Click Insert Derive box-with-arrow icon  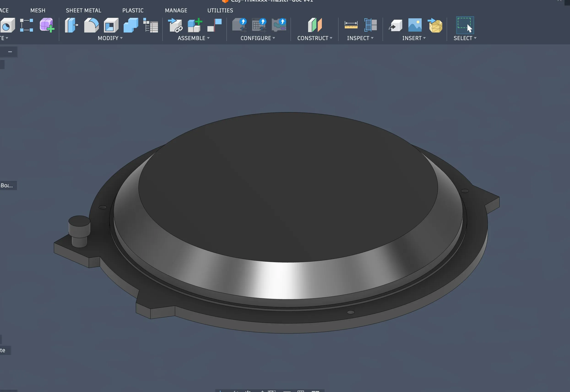point(396,26)
